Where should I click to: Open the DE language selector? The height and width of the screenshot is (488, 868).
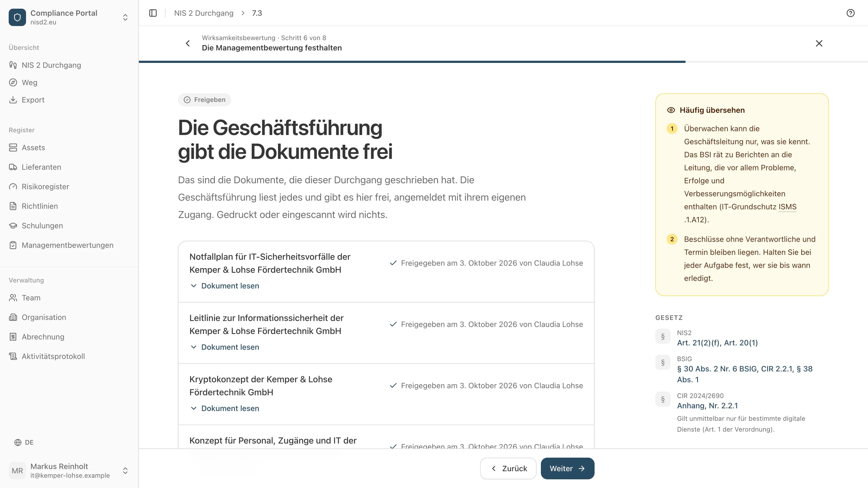tap(24, 442)
